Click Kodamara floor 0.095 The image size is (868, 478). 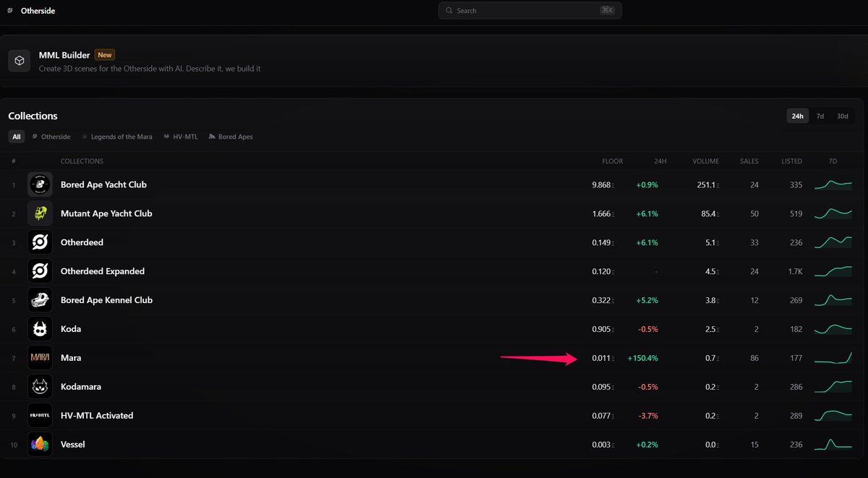(x=603, y=387)
